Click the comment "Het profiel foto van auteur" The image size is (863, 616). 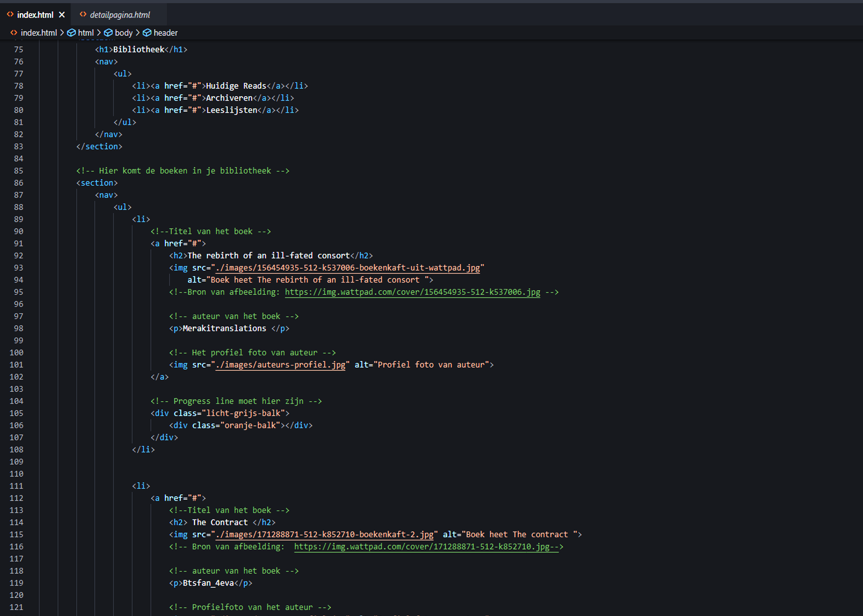(255, 352)
